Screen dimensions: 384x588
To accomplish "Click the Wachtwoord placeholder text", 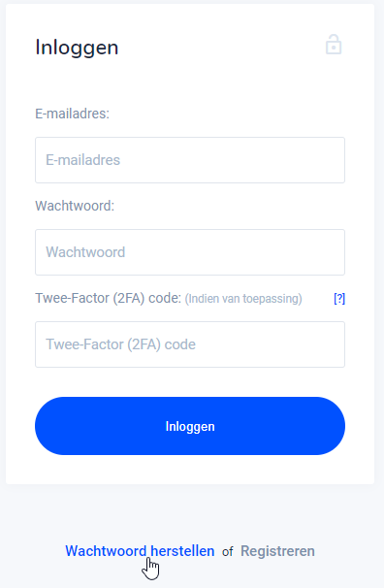I will tap(85, 252).
